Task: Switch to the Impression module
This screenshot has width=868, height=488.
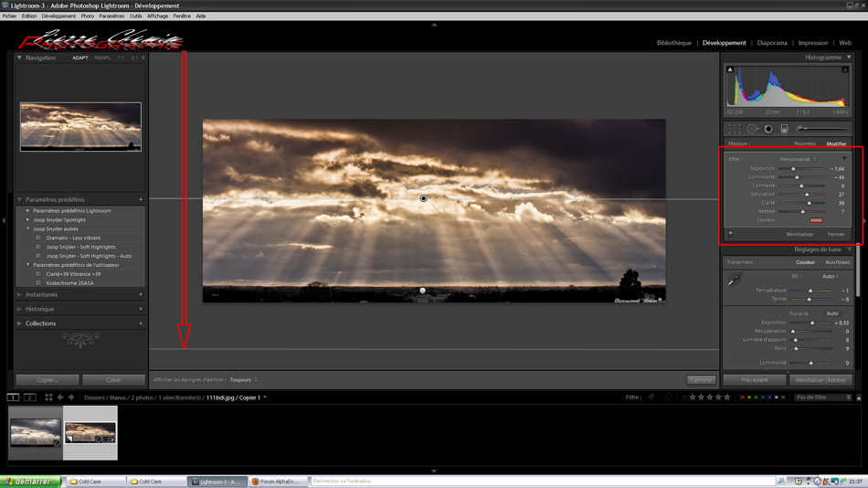Action: [x=812, y=43]
